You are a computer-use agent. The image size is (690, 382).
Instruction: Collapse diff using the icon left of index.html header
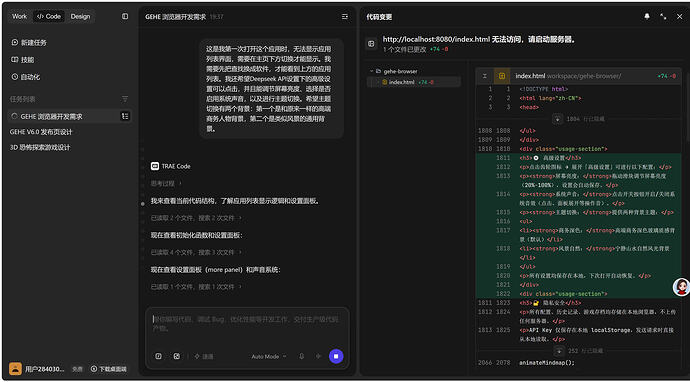click(x=484, y=76)
